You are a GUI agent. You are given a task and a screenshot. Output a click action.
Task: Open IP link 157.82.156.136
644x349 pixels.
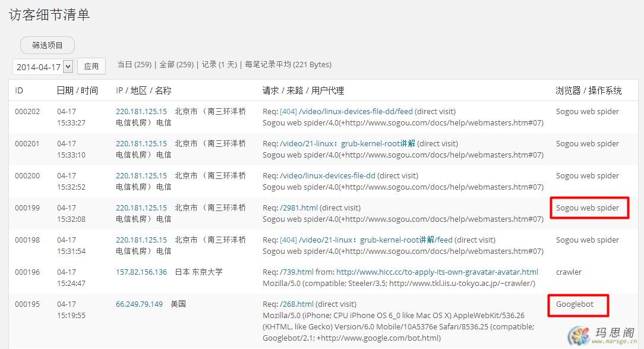point(141,272)
